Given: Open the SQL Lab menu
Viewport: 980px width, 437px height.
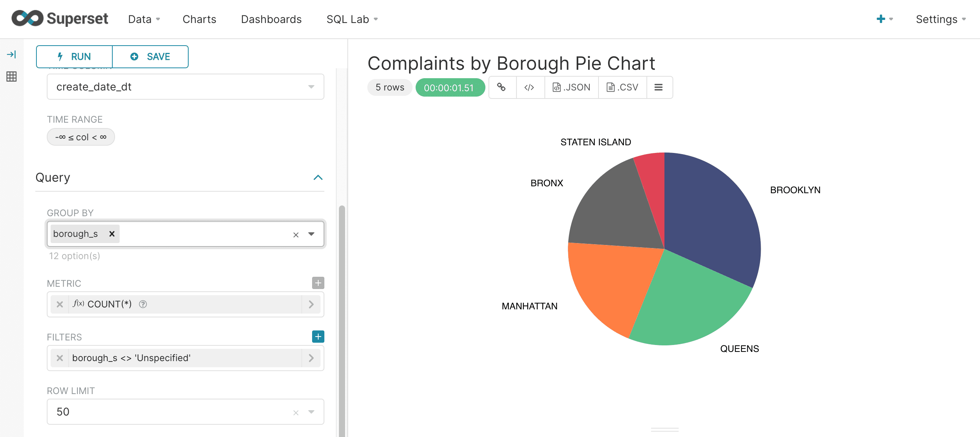Looking at the screenshot, I should [x=352, y=19].
